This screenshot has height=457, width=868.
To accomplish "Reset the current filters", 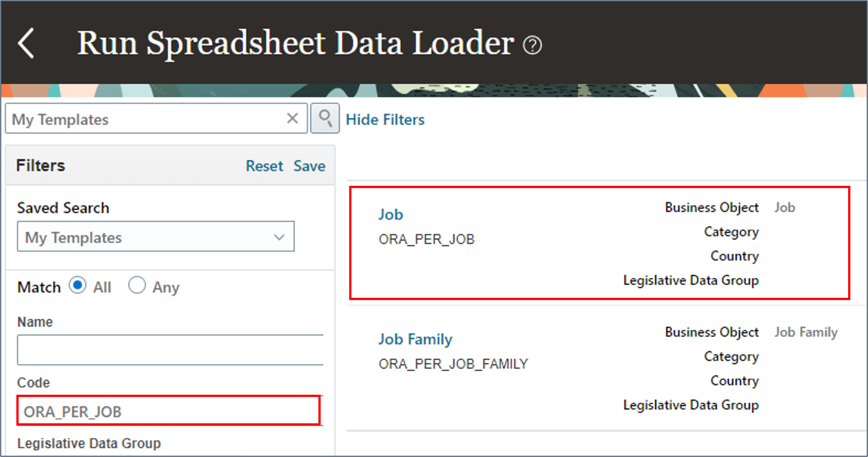I will [265, 166].
